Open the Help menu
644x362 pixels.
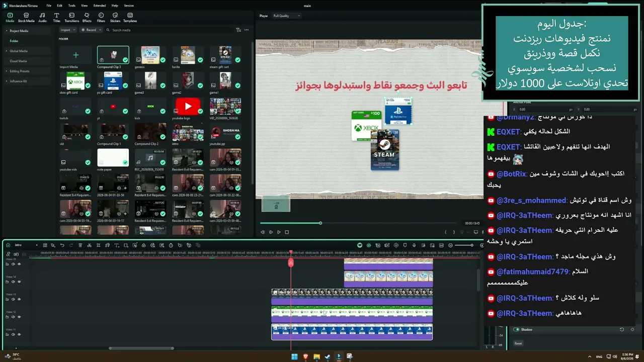pos(115,6)
